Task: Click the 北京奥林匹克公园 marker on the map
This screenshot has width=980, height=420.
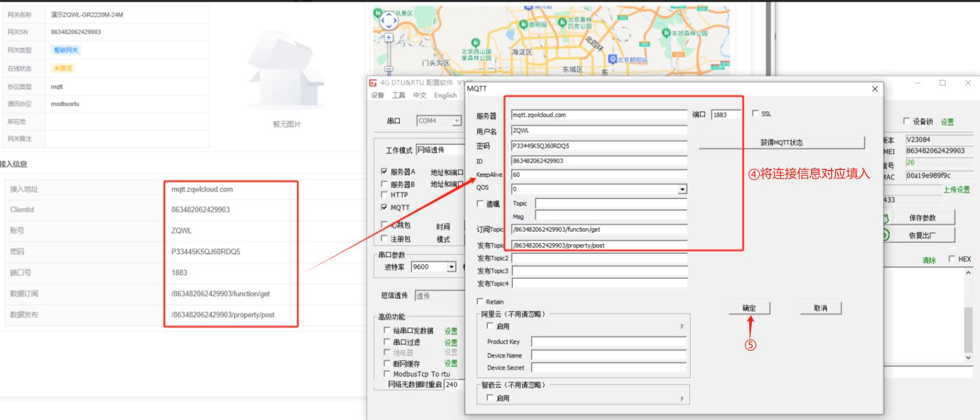Action: [562, 22]
